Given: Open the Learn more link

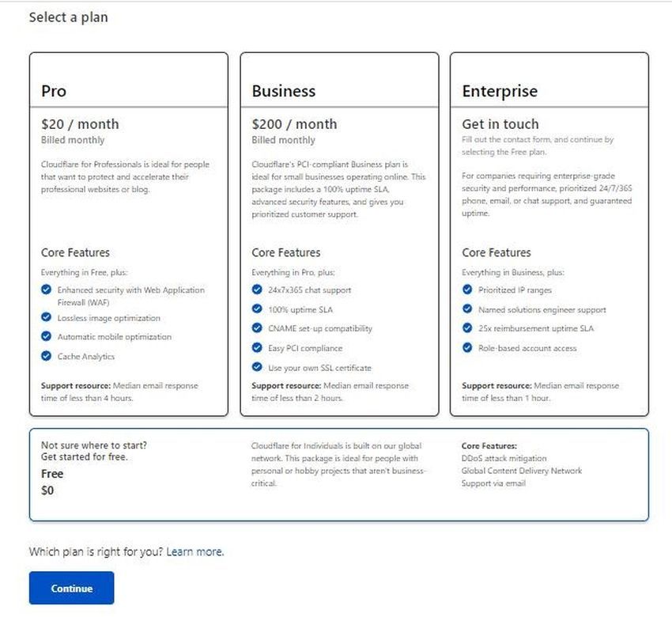Looking at the screenshot, I should 194,551.
